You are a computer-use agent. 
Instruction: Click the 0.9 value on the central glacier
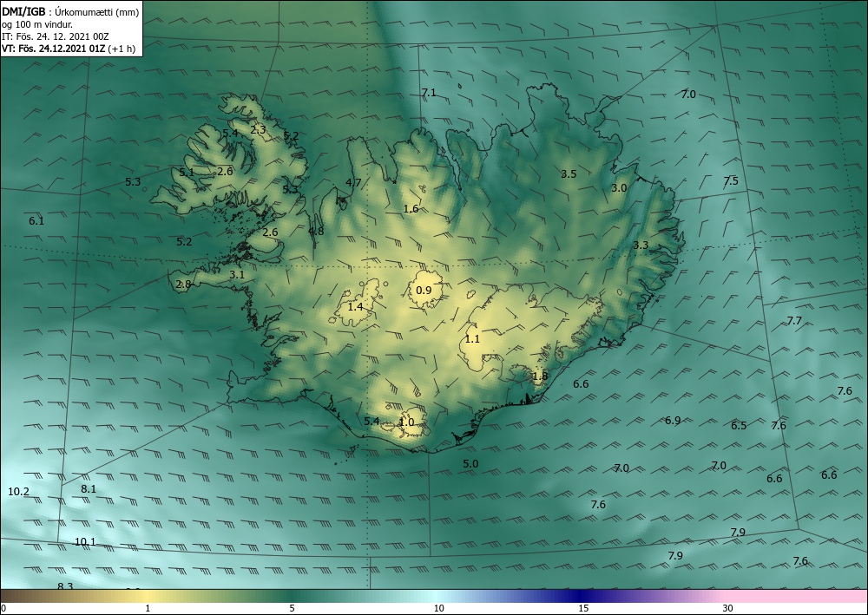click(x=424, y=290)
